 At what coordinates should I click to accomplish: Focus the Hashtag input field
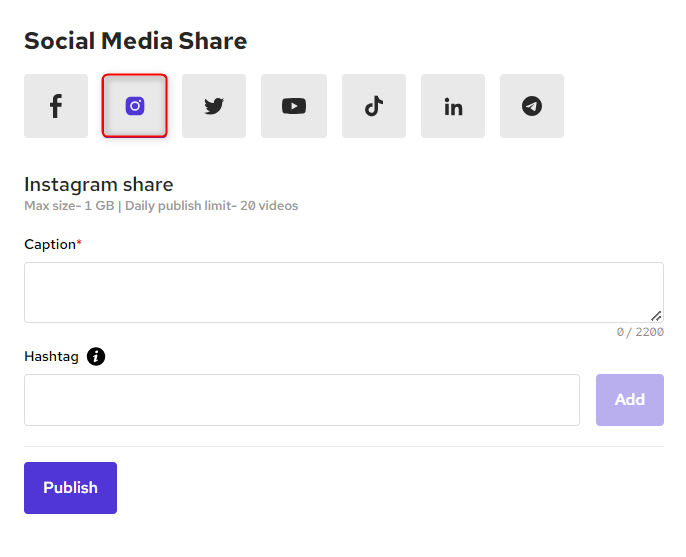301,400
